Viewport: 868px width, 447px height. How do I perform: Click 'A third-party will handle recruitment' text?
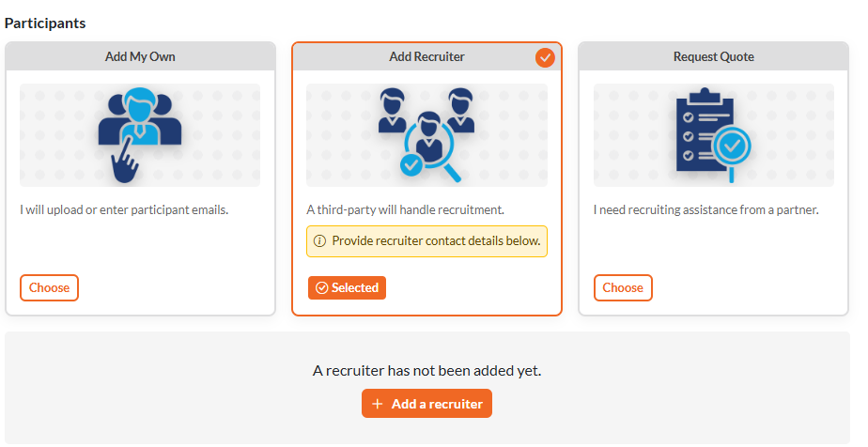click(x=405, y=209)
